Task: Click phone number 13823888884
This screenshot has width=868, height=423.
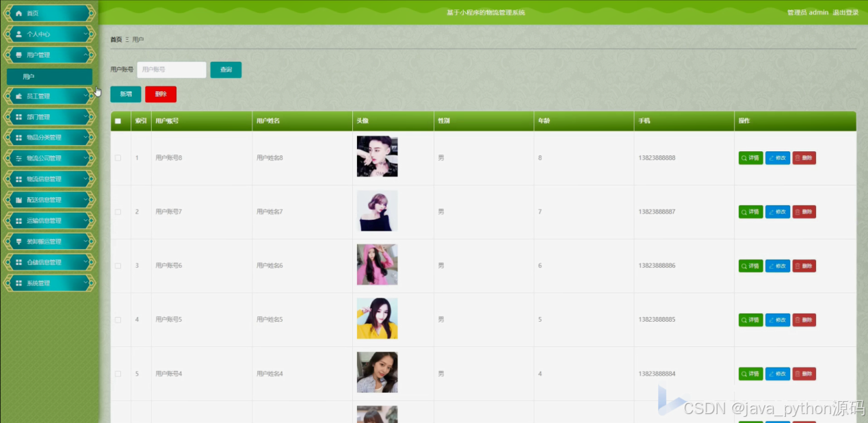Action: point(657,374)
